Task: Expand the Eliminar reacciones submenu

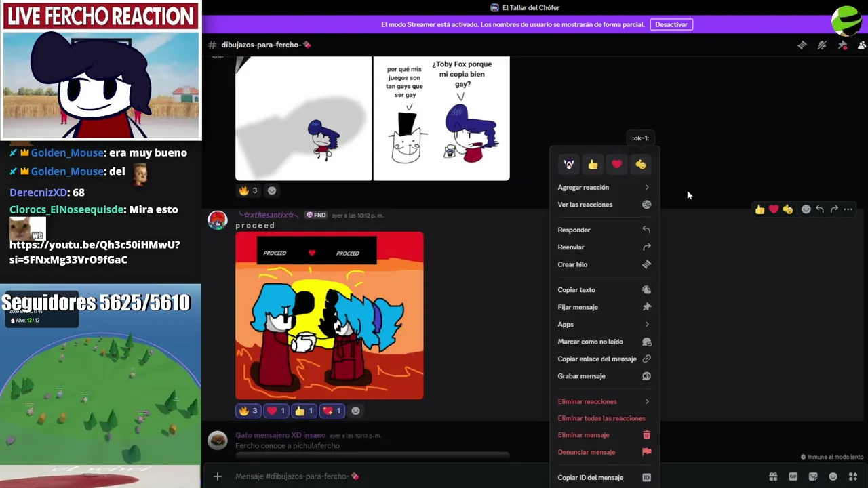Action: 604,401
